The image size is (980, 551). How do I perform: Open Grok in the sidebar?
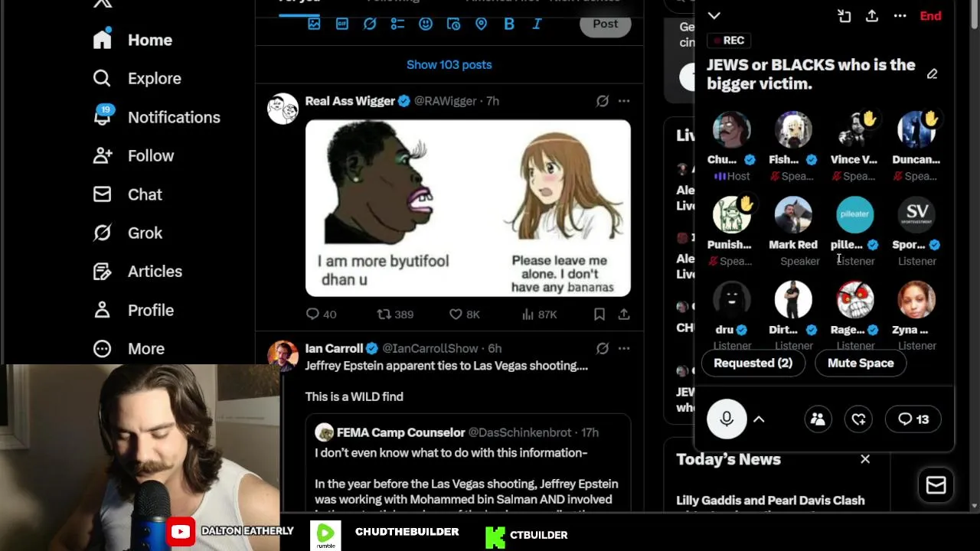tap(128, 233)
